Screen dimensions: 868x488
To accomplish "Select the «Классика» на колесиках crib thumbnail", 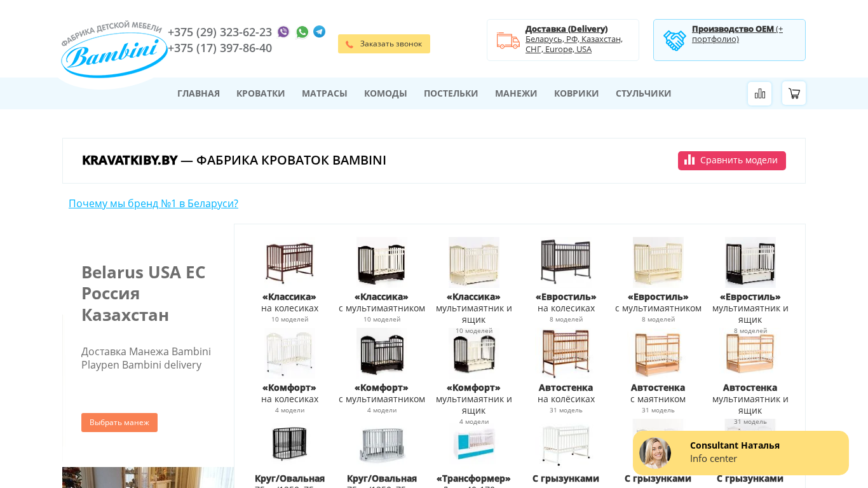I will pyautogui.click(x=290, y=262).
